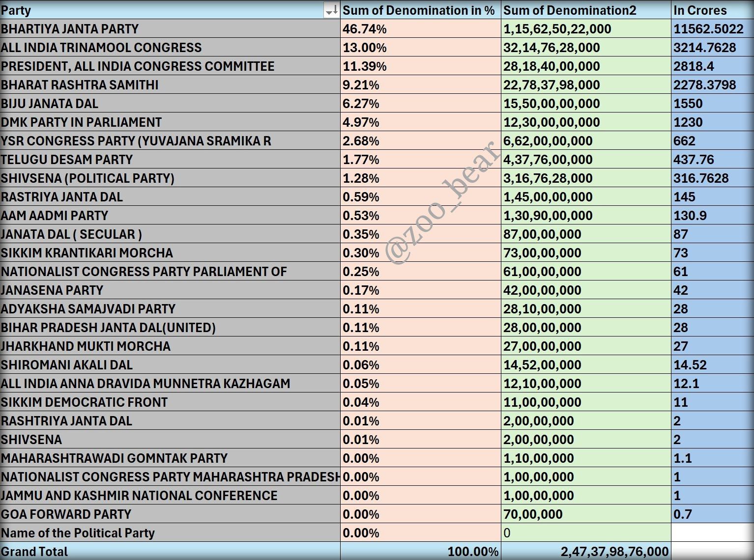This screenshot has width=754, height=560.
Task: Select ALL INDIA ANNA DRAVIDA MUNNETRA KAZHAGAM cell
Action: tap(170, 384)
